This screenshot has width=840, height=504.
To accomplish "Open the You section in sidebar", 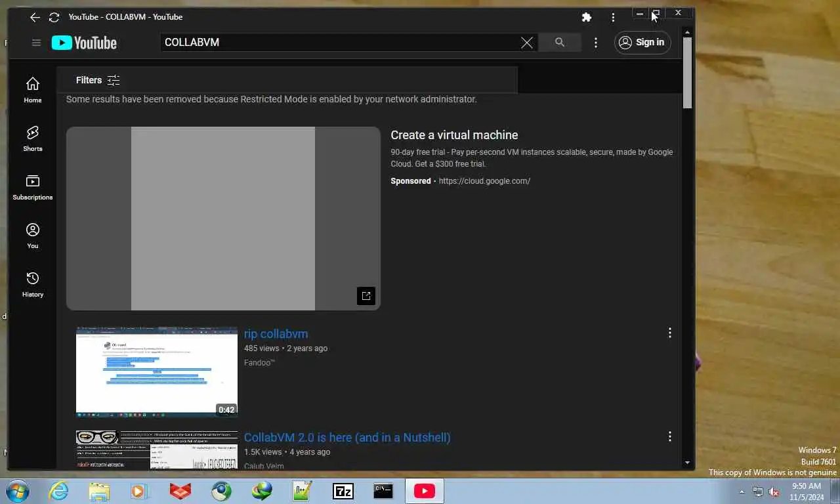I will point(33,236).
